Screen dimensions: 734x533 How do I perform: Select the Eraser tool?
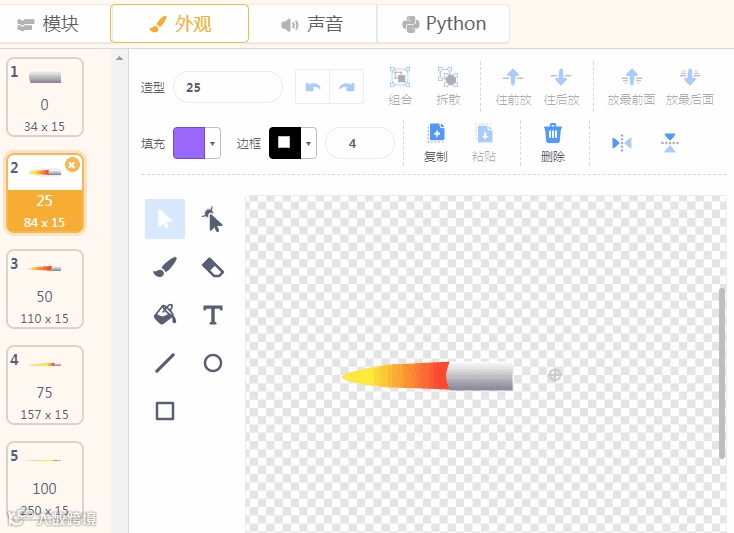coord(213,267)
